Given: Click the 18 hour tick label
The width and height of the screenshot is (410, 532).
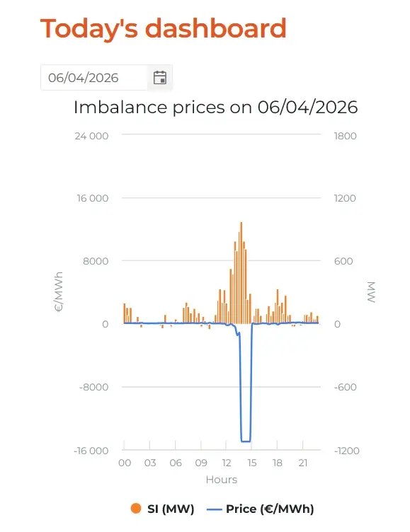Looking at the screenshot, I should point(278,463).
